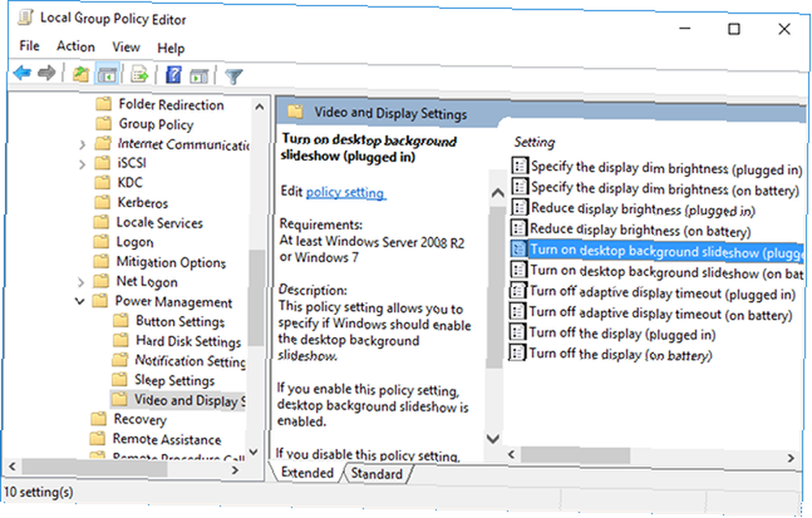Click icon beside Reduce display brightness (on battery)

pos(518,228)
